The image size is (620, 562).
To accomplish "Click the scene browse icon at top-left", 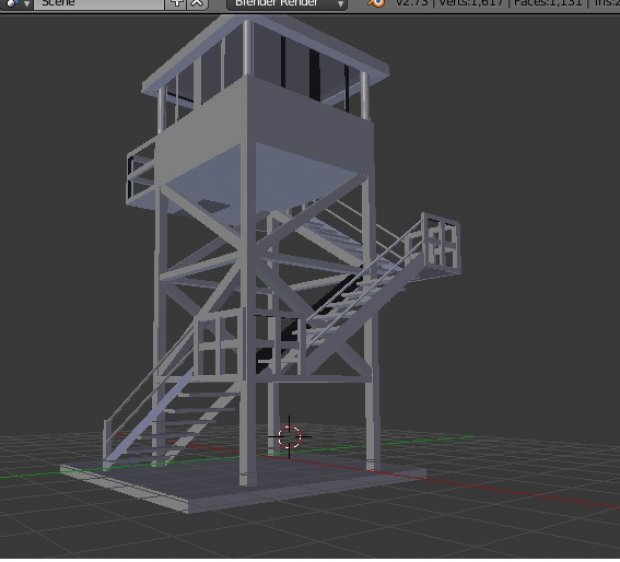I will [14, 4].
